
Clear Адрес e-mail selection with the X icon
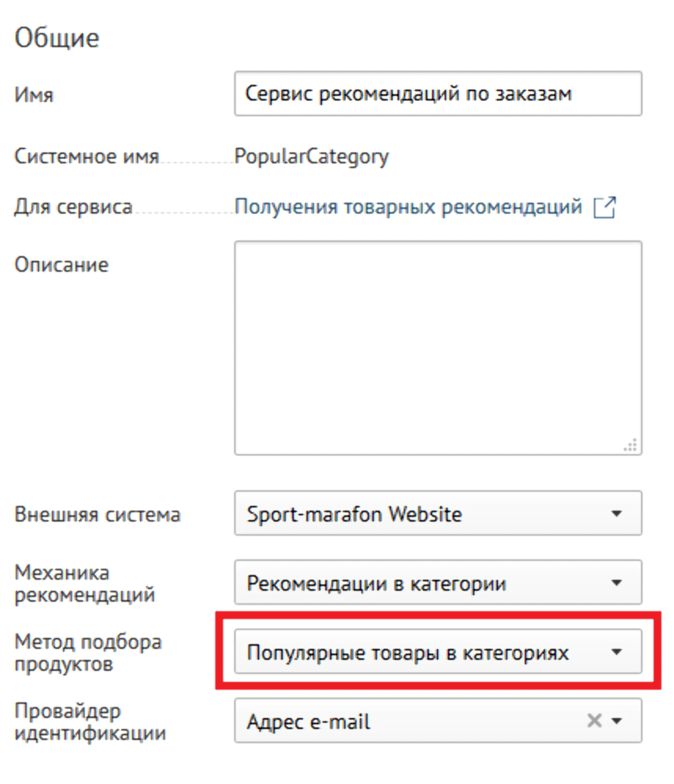[594, 720]
